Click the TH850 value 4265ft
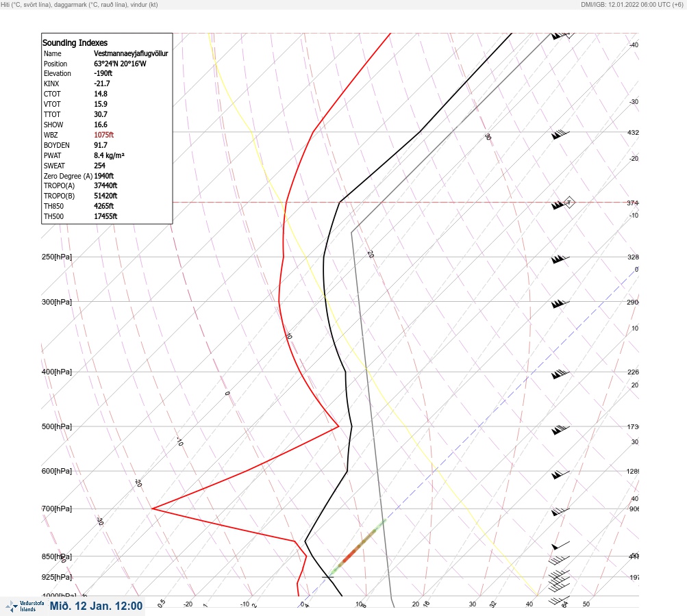This screenshot has width=687, height=616. point(104,206)
